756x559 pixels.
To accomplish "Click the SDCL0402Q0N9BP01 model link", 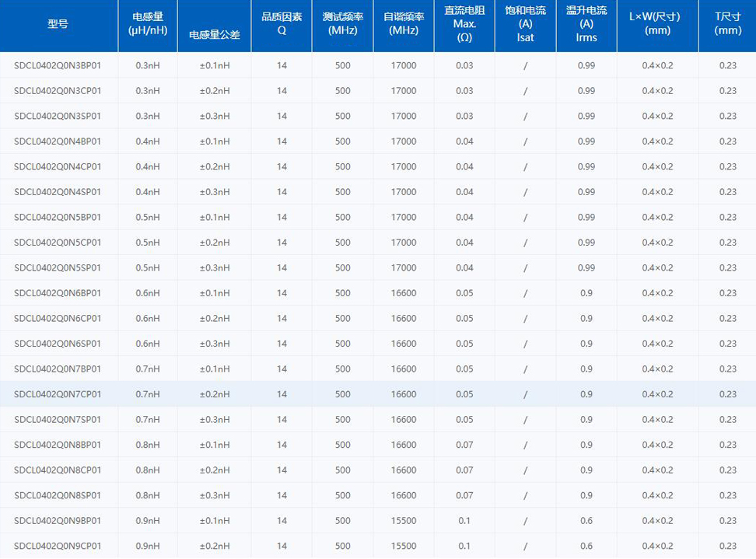I will pyautogui.click(x=58, y=520).
